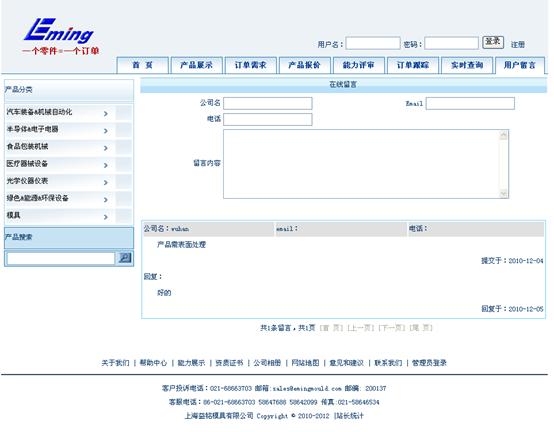Open the 订单需求 tab
The width and height of the screenshot is (554, 432).
pos(251,65)
